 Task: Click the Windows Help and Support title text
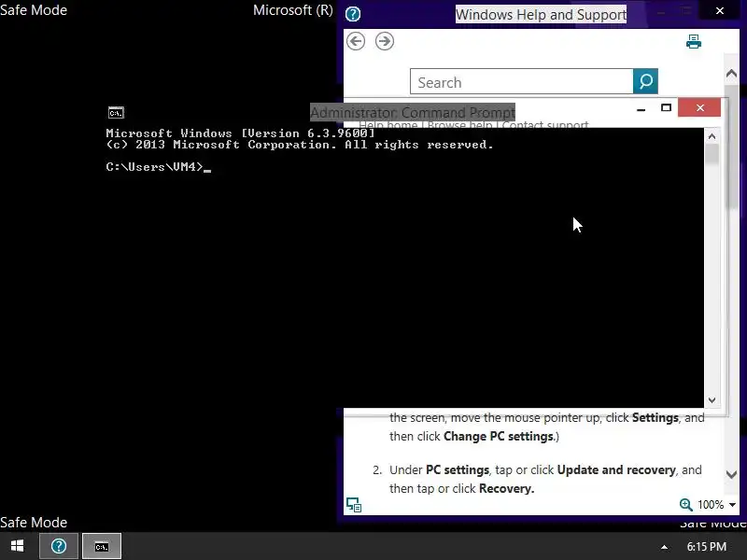[541, 14]
